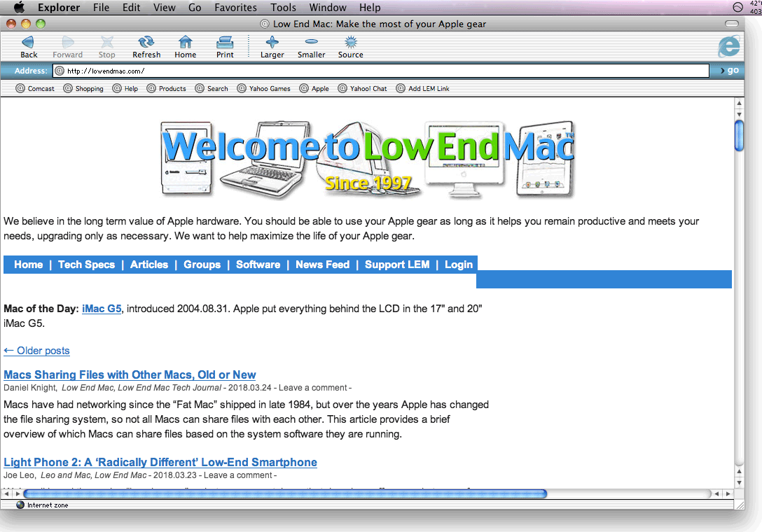Open the Tools menu in menu bar
This screenshot has width=762, height=532.
tap(283, 8)
